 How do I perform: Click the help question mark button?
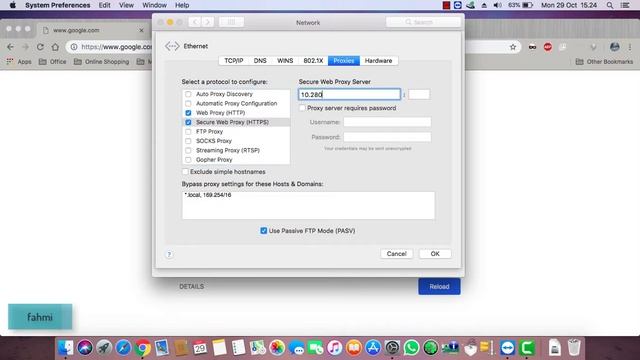click(169, 254)
